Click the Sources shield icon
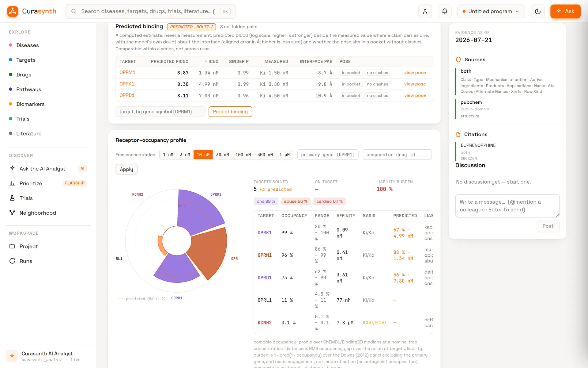The width and height of the screenshot is (588, 368). click(458, 59)
